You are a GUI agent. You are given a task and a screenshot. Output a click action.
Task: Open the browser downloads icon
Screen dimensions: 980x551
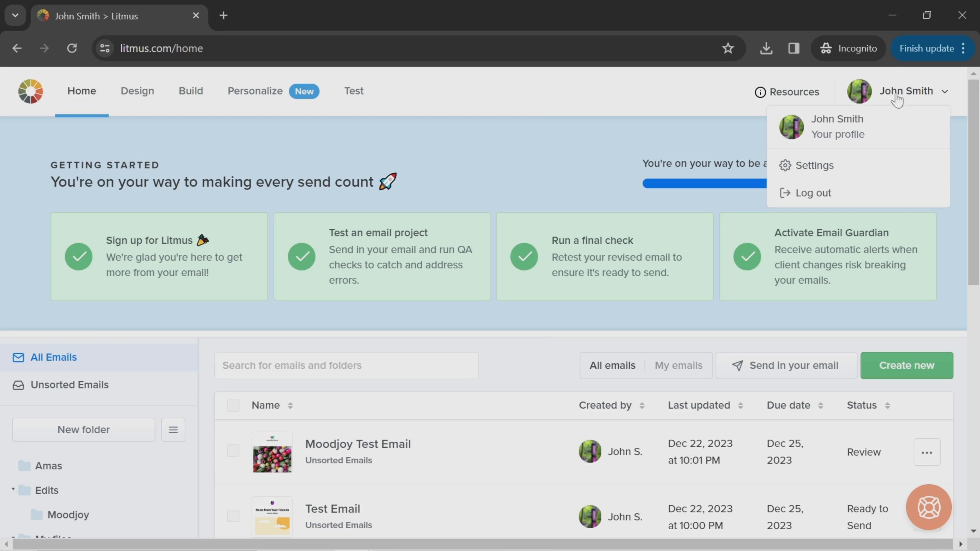(x=766, y=48)
